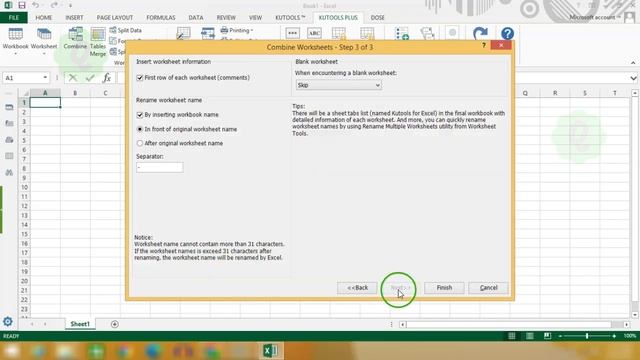Viewport: 640px width, 360px height.
Task: Click the Tables Merge icon
Action: [98, 42]
